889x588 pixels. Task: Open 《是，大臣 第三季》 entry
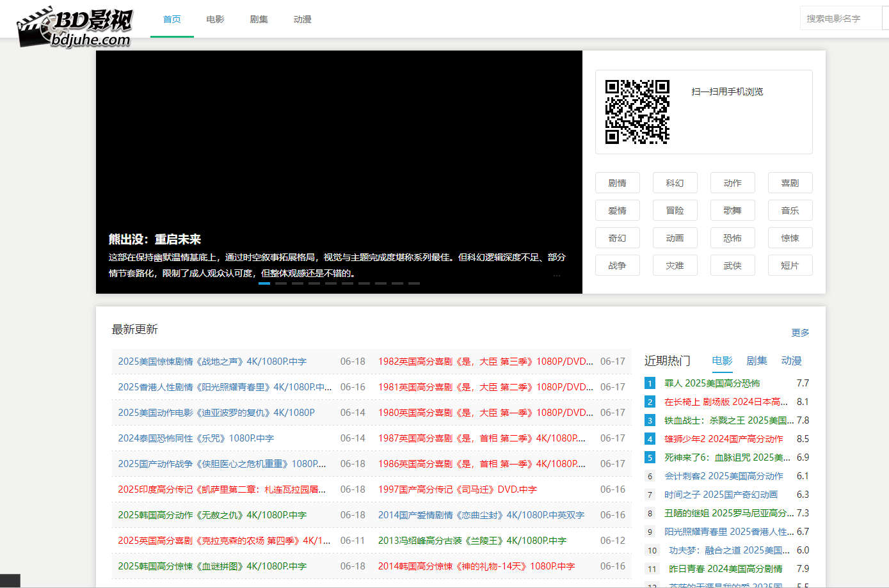(x=486, y=362)
